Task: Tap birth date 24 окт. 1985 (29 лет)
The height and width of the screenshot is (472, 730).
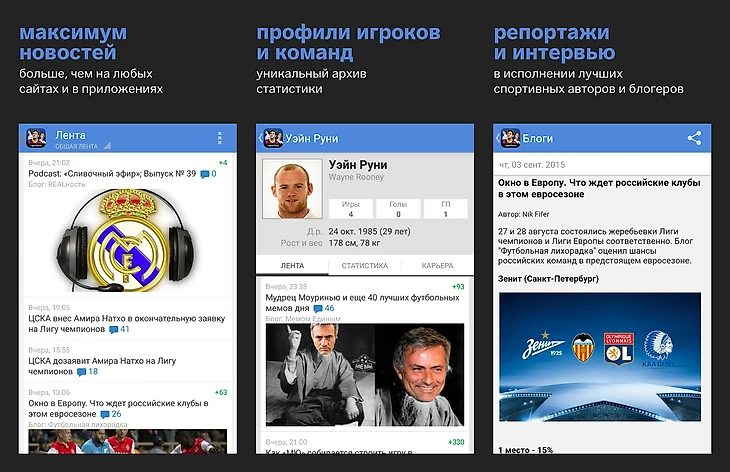Action: click(370, 231)
